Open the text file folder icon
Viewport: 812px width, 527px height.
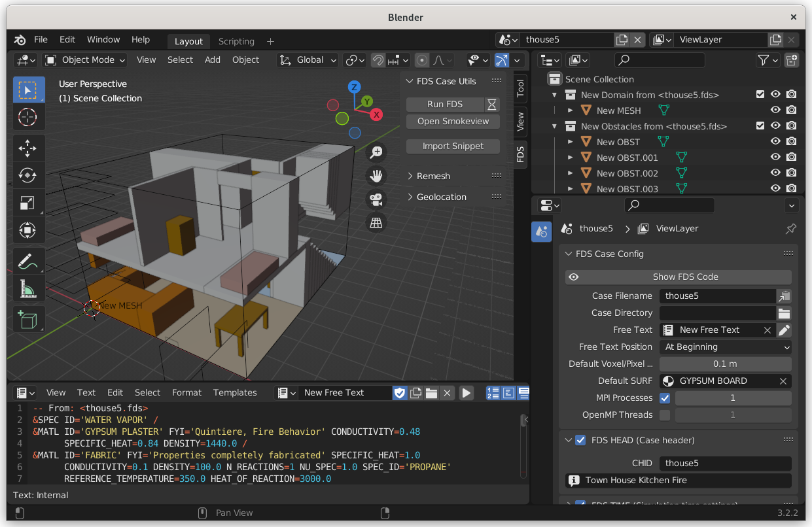coord(431,393)
